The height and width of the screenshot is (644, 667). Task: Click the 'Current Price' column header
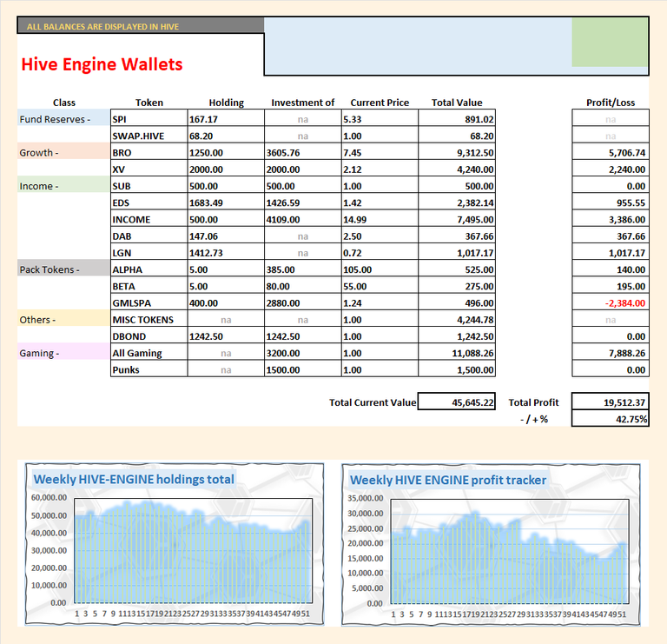tap(380, 103)
